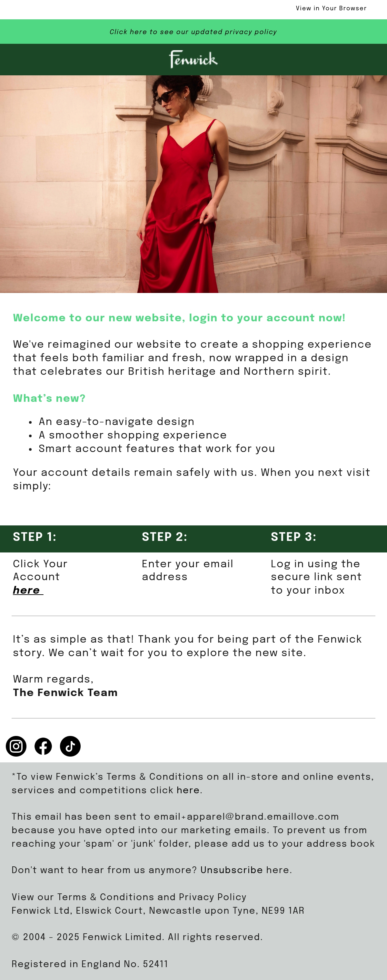Click the Fenwick logo in header

193,59
